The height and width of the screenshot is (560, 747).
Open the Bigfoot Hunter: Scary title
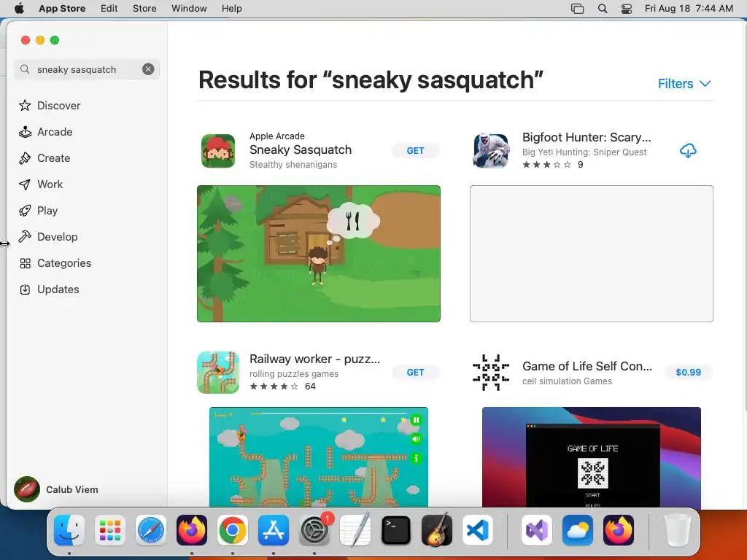[x=587, y=138]
